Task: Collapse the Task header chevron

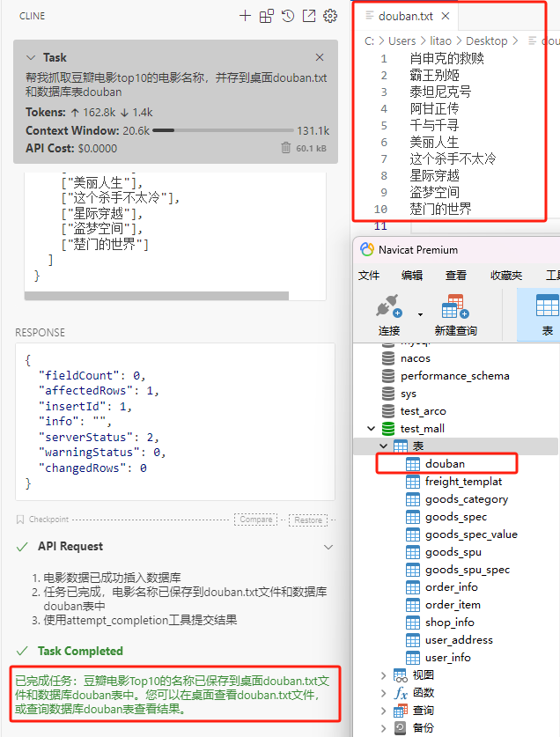Action: coord(32,57)
